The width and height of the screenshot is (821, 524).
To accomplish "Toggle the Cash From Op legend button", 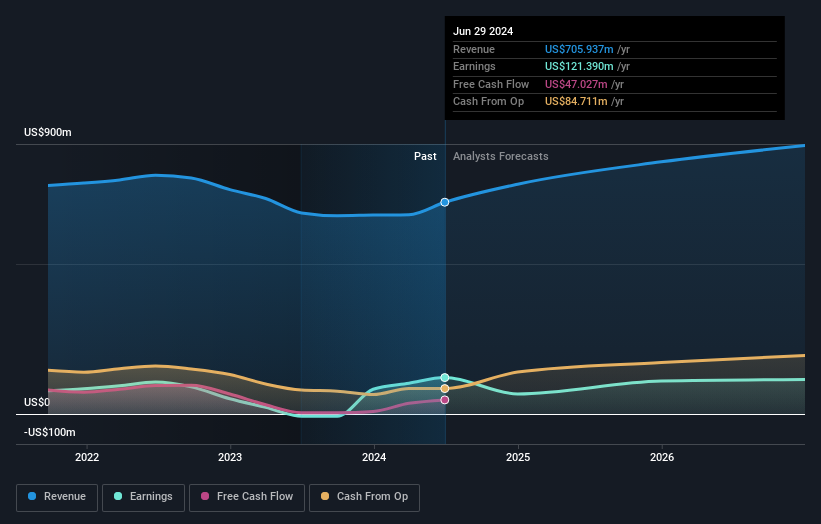I will pos(364,497).
